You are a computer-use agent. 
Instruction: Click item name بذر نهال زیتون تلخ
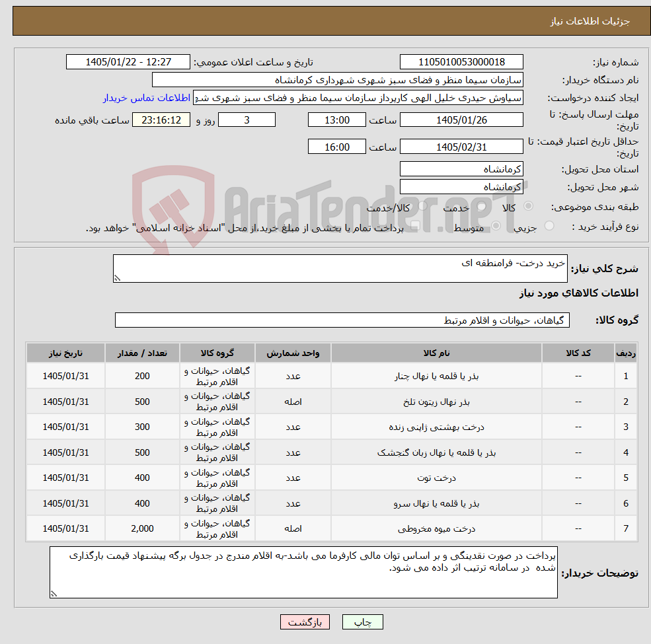pos(436,402)
